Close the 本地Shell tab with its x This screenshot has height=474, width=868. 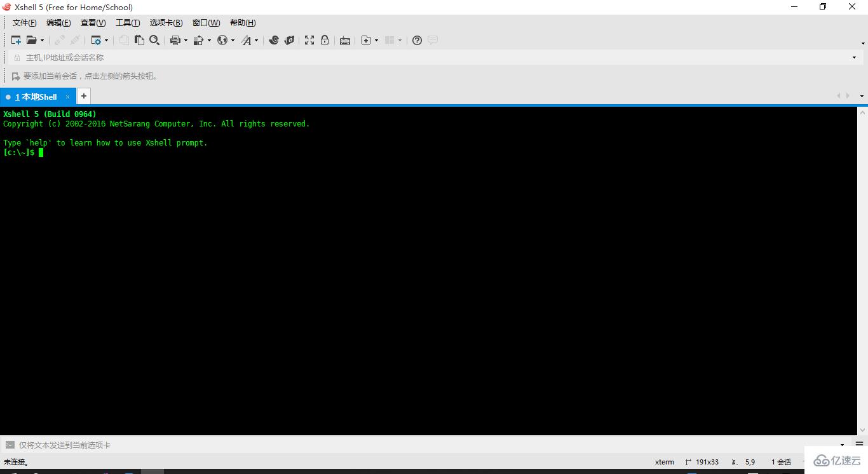click(x=67, y=97)
